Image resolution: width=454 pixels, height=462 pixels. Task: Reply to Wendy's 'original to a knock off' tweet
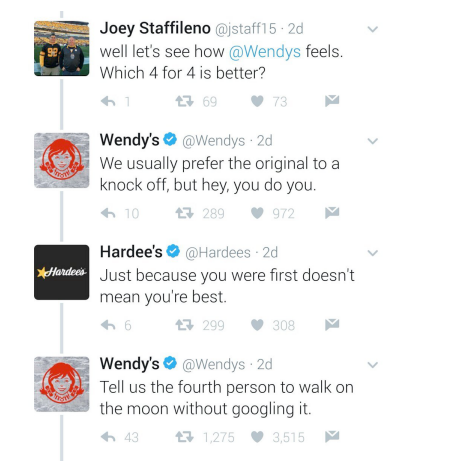(x=108, y=213)
